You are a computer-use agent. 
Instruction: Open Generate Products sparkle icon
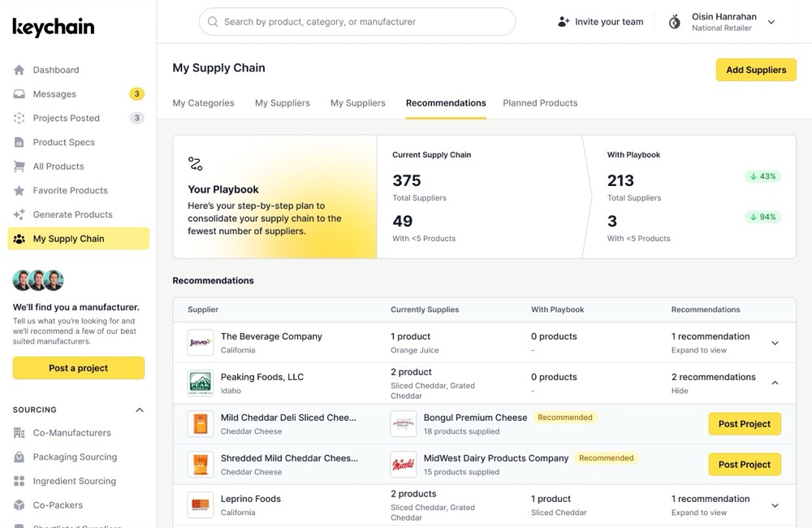pos(19,214)
